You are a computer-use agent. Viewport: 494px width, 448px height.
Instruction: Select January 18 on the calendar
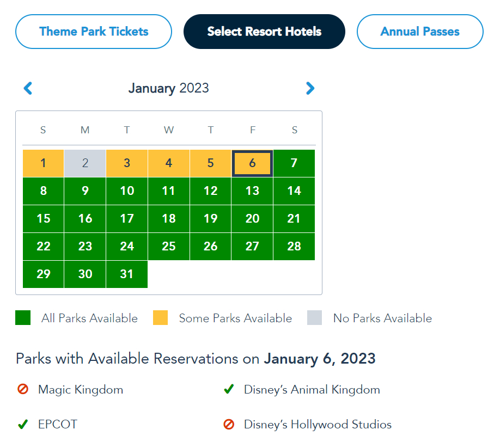coord(169,219)
